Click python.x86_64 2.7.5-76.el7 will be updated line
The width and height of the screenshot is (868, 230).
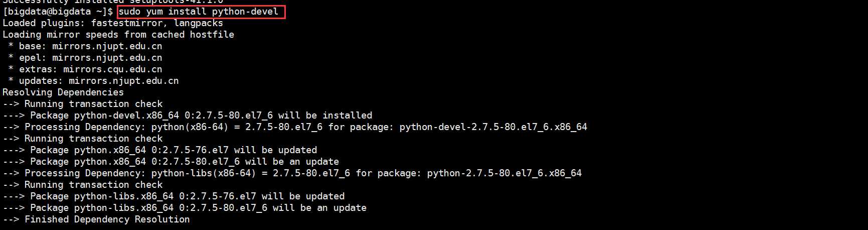tap(160, 150)
